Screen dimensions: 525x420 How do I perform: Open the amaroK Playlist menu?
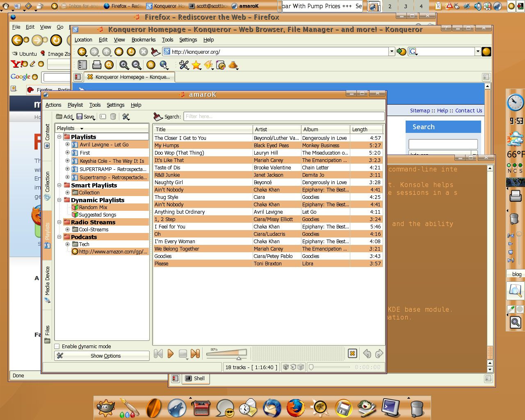(75, 105)
